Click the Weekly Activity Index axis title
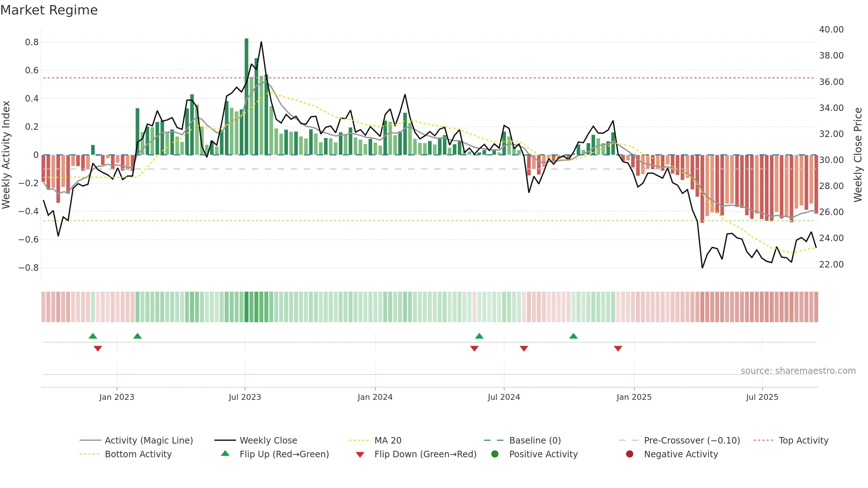 [6, 155]
